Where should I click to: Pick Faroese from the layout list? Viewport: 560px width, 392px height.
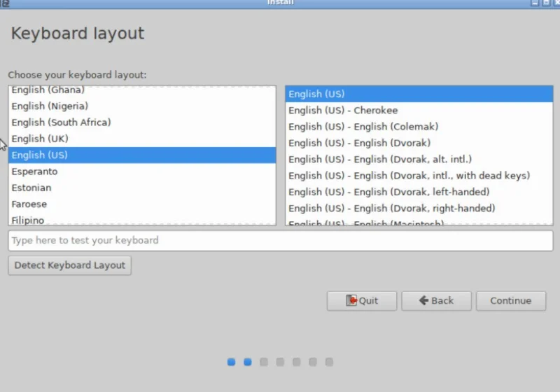click(142, 204)
